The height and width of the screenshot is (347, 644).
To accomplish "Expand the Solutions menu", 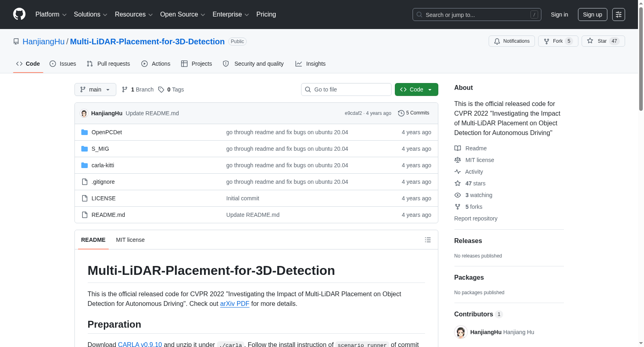I will tap(91, 15).
